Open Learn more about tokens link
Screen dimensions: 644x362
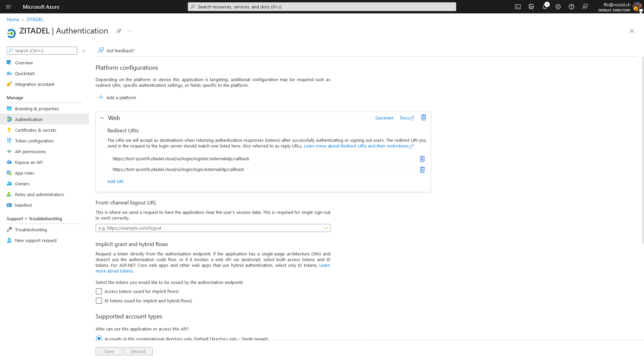click(x=114, y=271)
